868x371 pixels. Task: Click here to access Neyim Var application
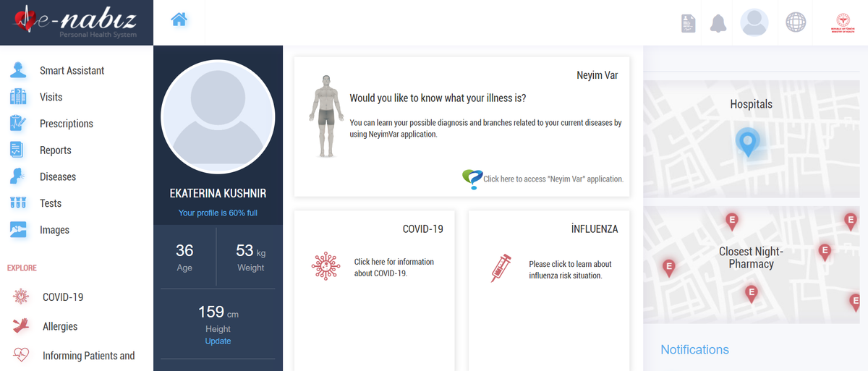pyautogui.click(x=553, y=179)
